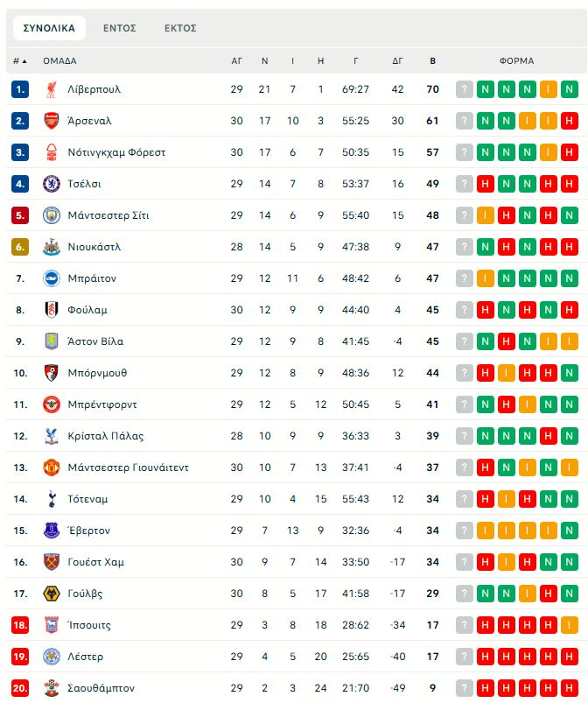Image resolution: width=588 pixels, height=703 pixels.
Task: Sort standings by the ΔΓ column header
Action: tap(397, 61)
